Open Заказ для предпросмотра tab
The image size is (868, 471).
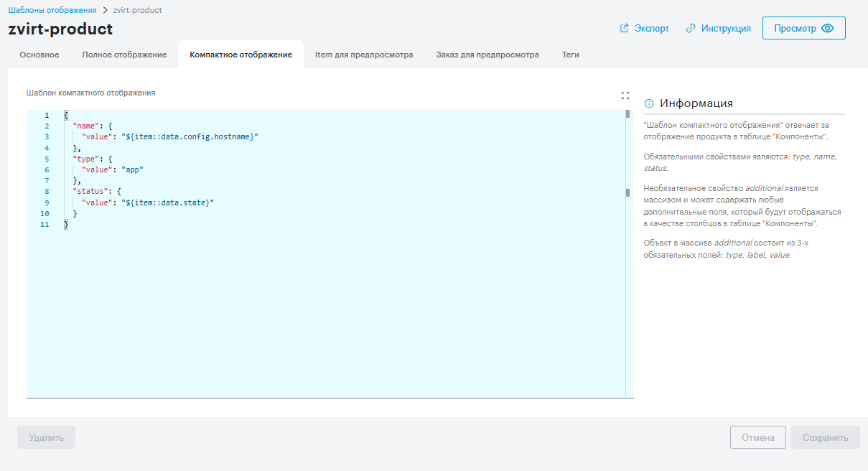pos(487,55)
